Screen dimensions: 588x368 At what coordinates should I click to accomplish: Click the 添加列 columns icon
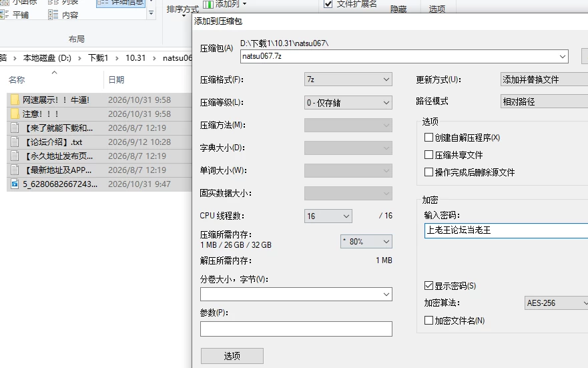208,4
